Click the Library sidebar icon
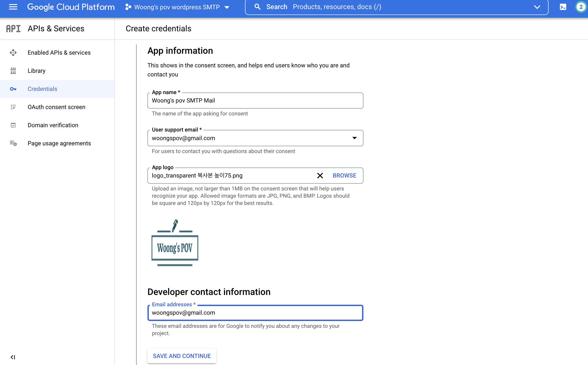 pyautogui.click(x=13, y=71)
